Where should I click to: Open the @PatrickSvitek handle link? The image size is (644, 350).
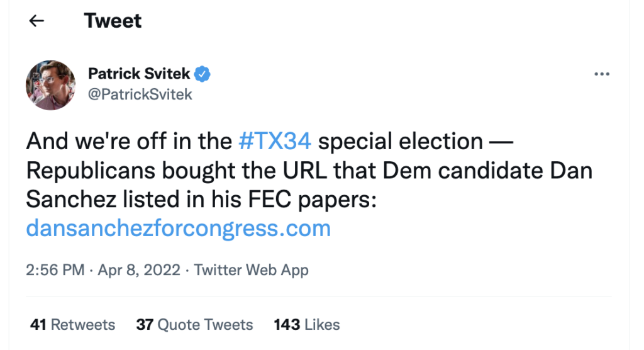click(x=140, y=95)
